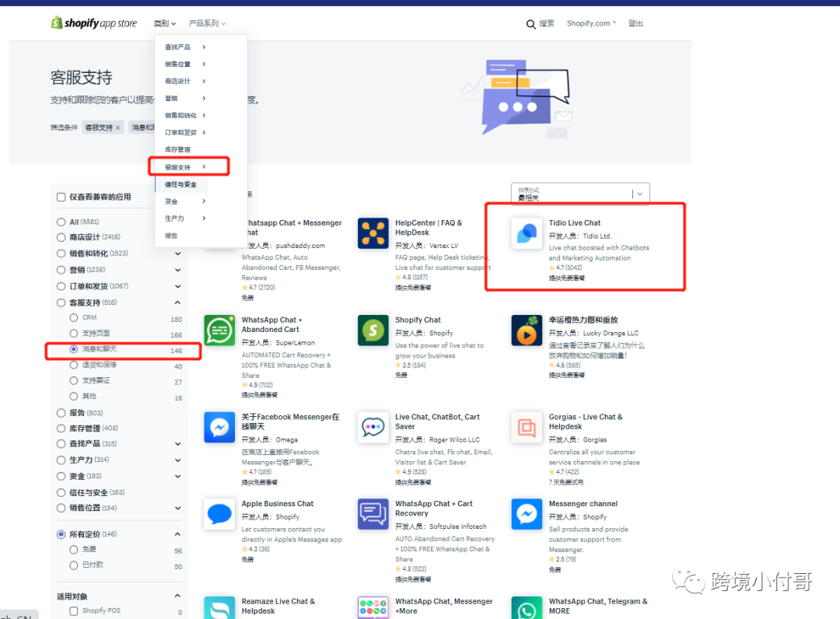Open the Shopify Chat title link
The width and height of the screenshot is (840, 619).
[x=418, y=320]
